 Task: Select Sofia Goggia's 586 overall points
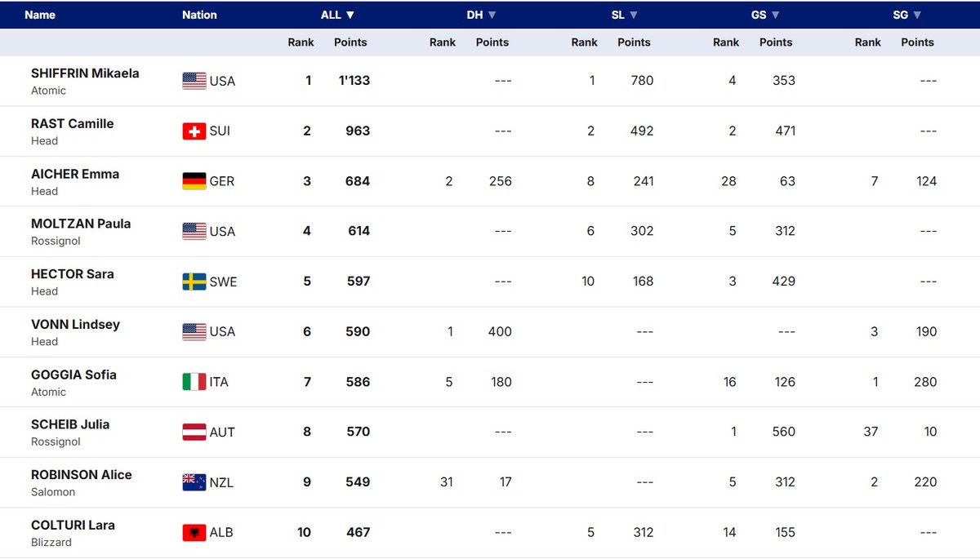[x=358, y=382]
